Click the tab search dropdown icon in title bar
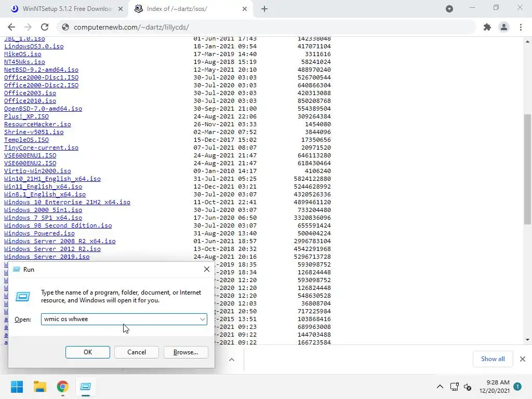The image size is (532, 399). tap(449, 9)
